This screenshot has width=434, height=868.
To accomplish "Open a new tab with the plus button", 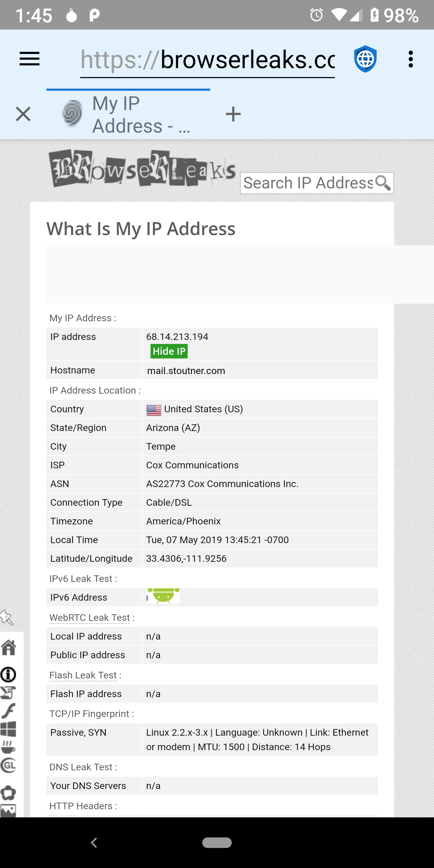I will click(233, 114).
